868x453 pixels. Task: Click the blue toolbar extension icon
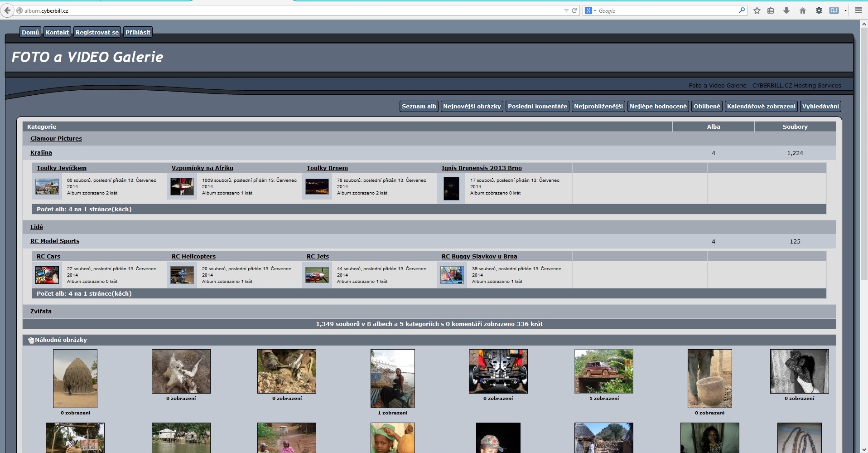pyautogui.click(x=834, y=10)
